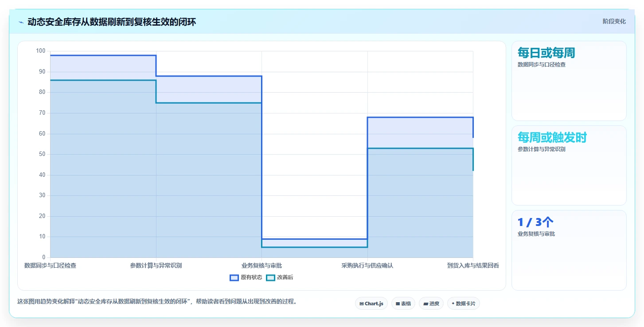Select the Chart.js tag chip
This screenshot has width=644, height=327.
pos(371,304)
